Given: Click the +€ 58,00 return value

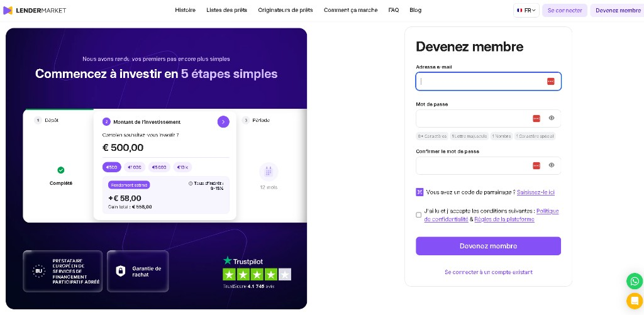Looking at the screenshot, I should tap(125, 198).
